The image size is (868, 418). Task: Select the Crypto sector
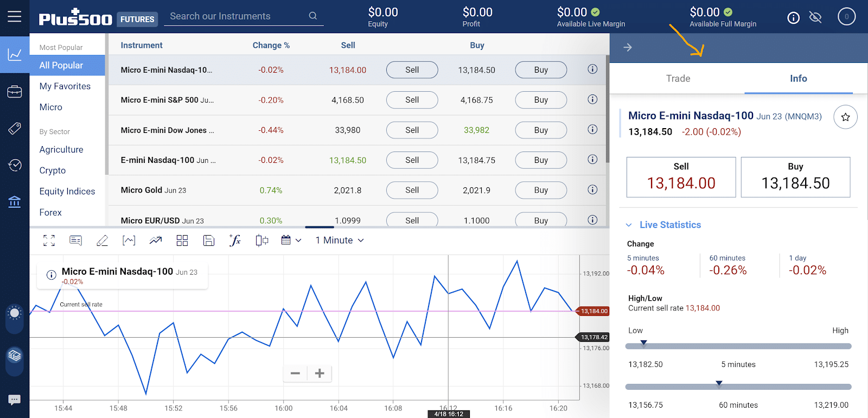click(x=53, y=170)
